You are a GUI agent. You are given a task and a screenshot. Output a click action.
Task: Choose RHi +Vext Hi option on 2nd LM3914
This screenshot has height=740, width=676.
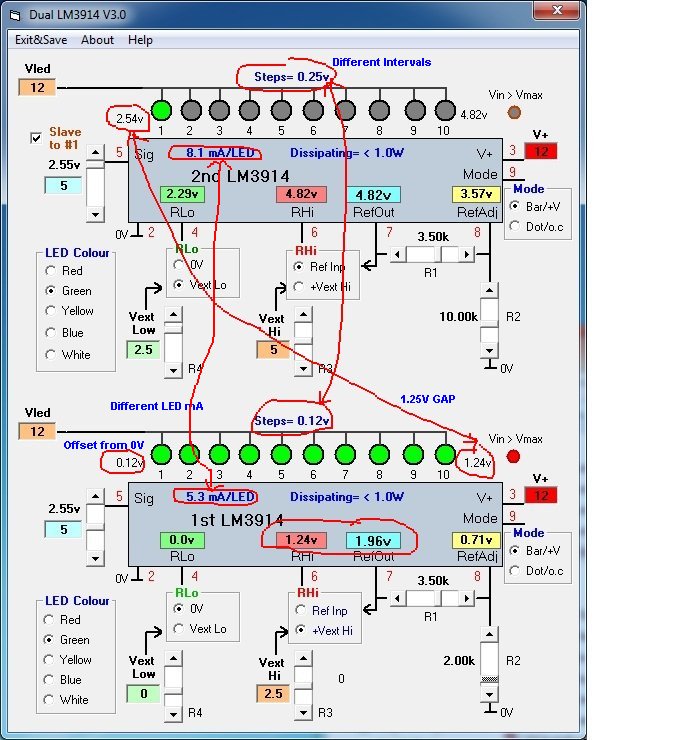[298, 286]
